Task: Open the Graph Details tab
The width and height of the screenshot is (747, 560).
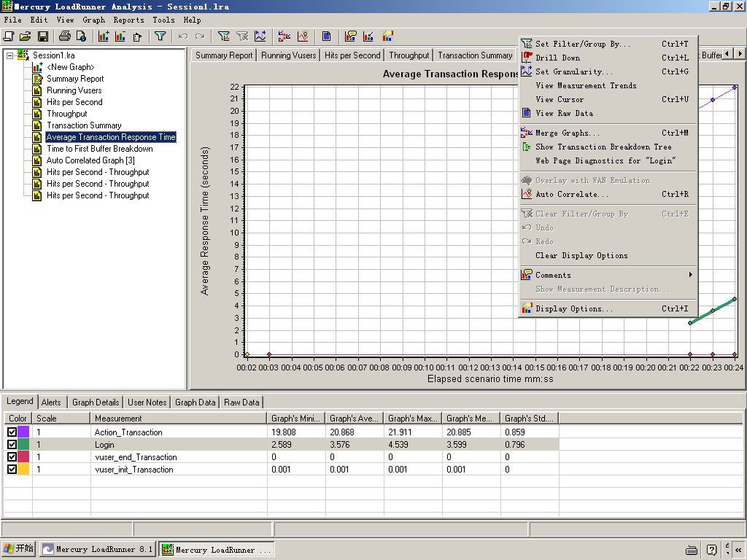Action: point(96,402)
